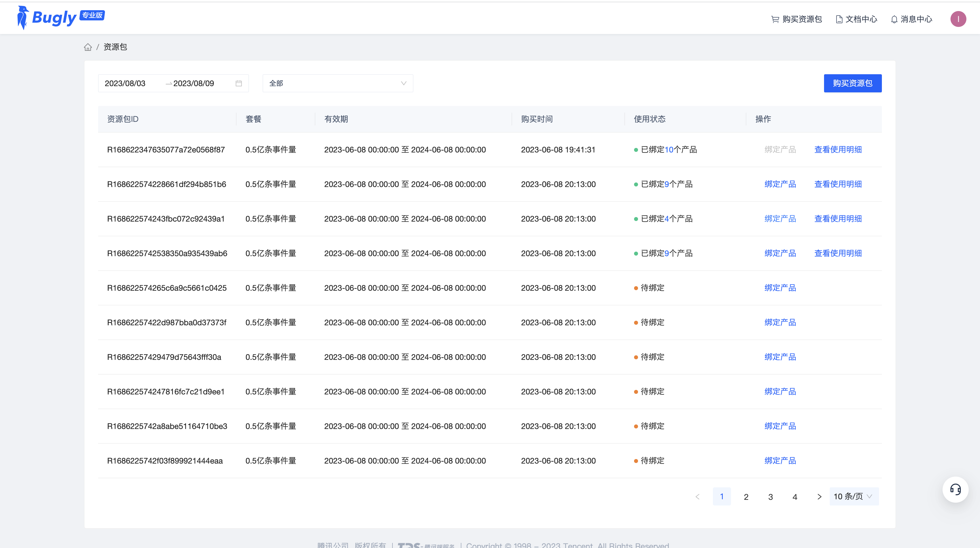The height and width of the screenshot is (548, 980).
Task: Click the end date 2023/08/09 field
Action: pos(194,83)
